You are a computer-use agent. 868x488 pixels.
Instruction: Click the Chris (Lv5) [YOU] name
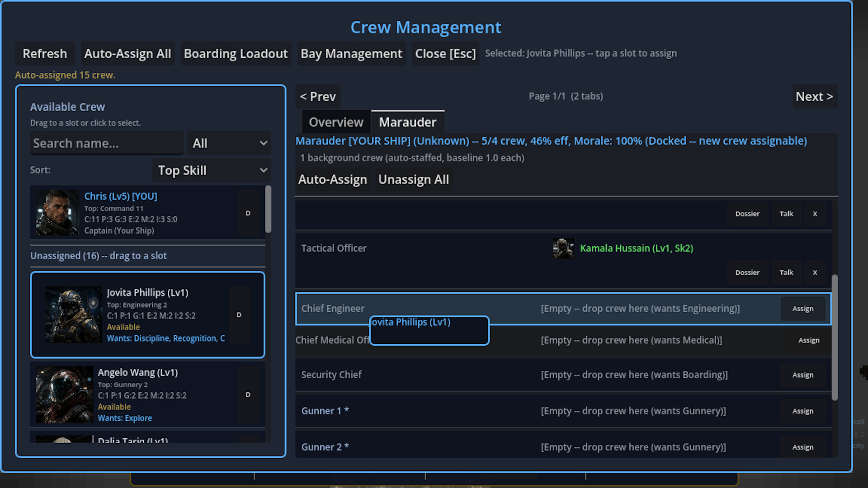coord(121,196)
